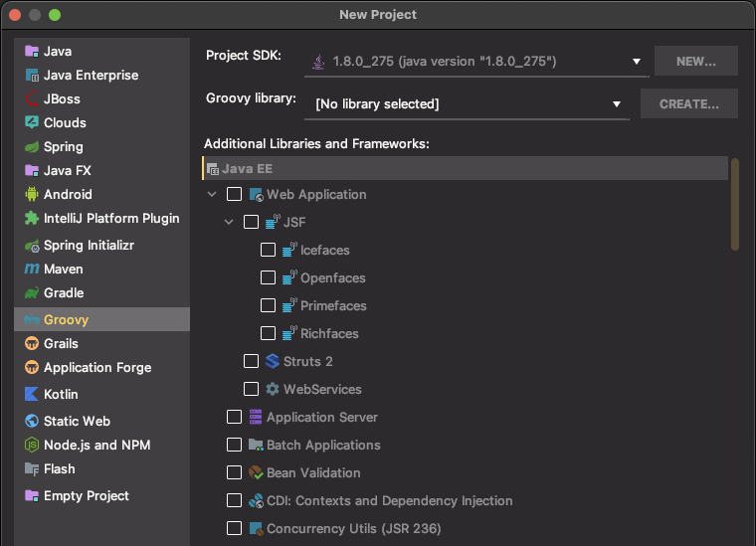Click the Java FX folder icon

(32, 171)
